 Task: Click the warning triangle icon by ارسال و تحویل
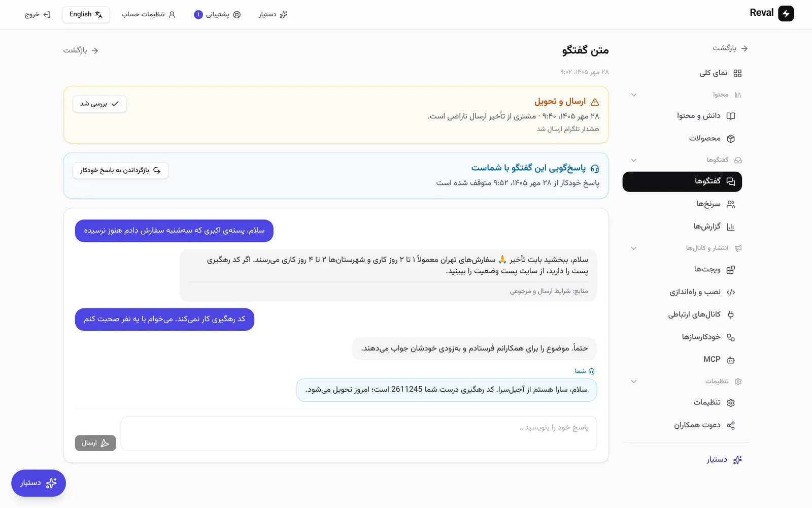(595, 102)
